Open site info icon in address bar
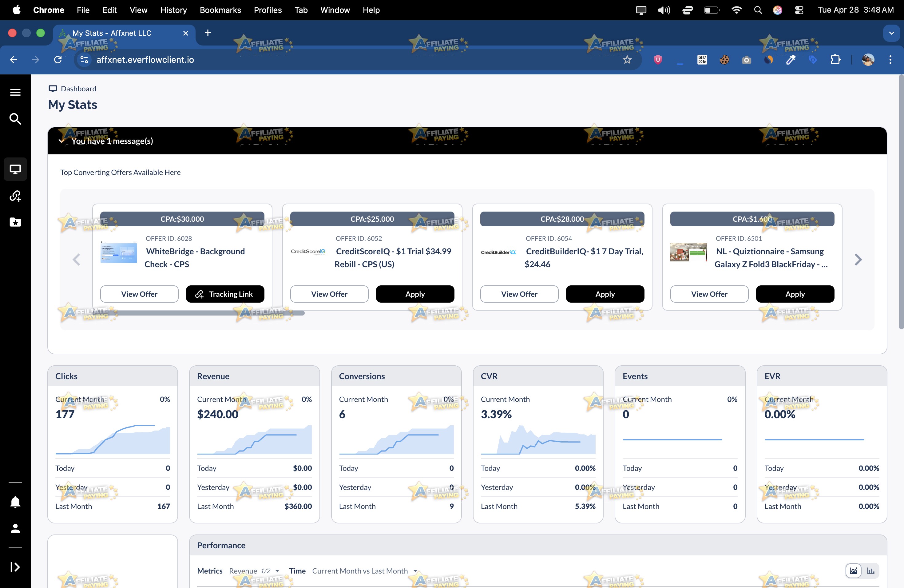904x588 pixels. pyautogui.click(x=84, y=60)
